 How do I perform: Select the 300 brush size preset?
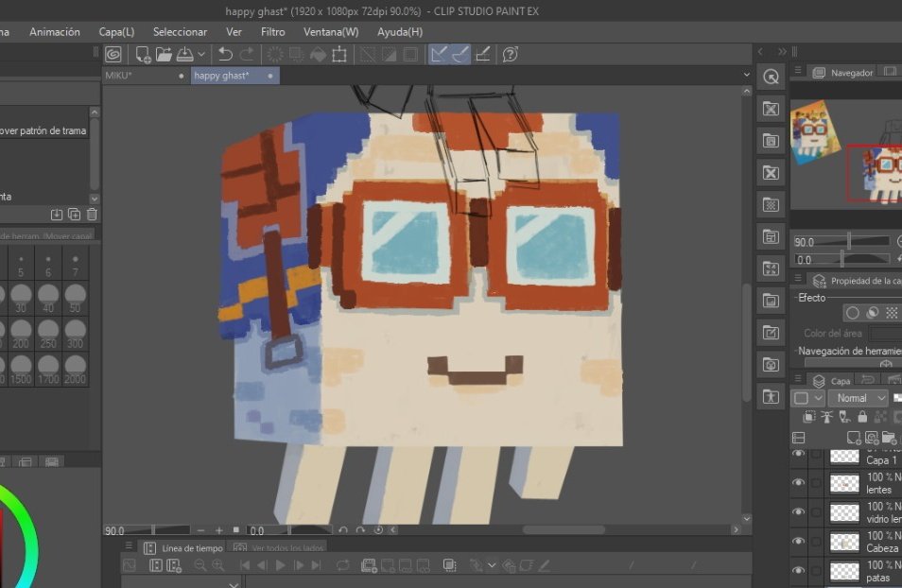click(x=76, y=335)
